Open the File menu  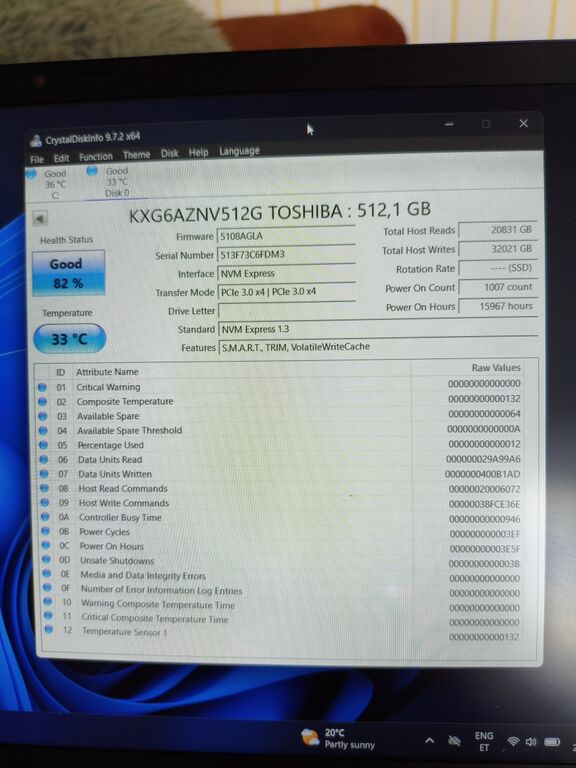pos(37,159)
